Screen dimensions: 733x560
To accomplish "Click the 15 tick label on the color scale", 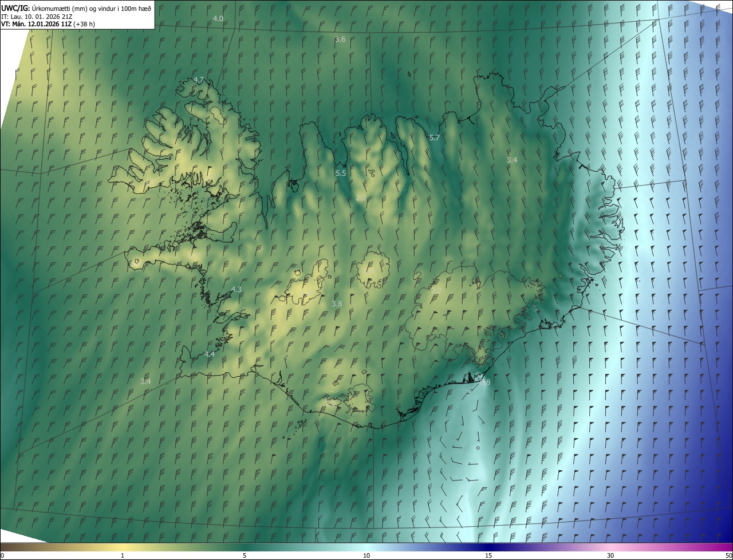I will [x=488, y=555].
